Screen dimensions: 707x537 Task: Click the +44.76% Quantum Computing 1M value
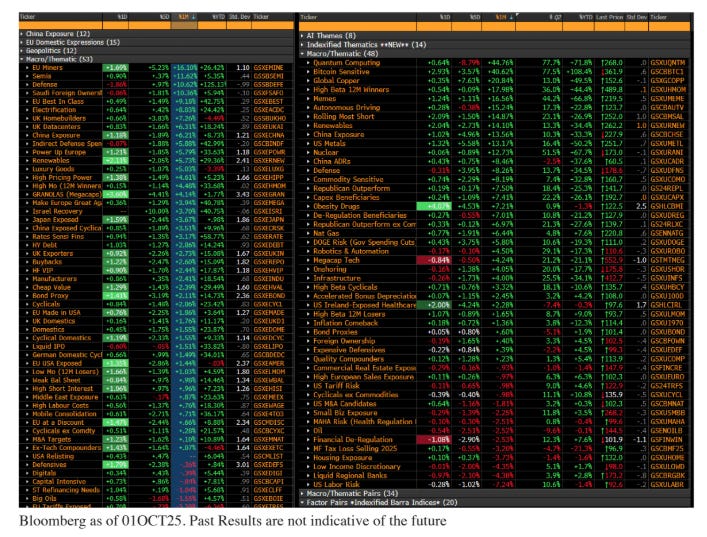tap(500, 63)
